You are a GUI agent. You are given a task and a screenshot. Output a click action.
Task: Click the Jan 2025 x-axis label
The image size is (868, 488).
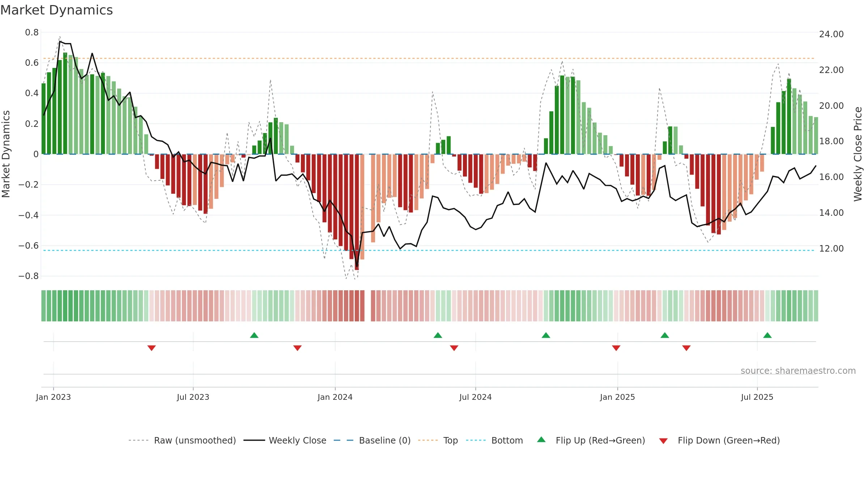coord(618,397)
